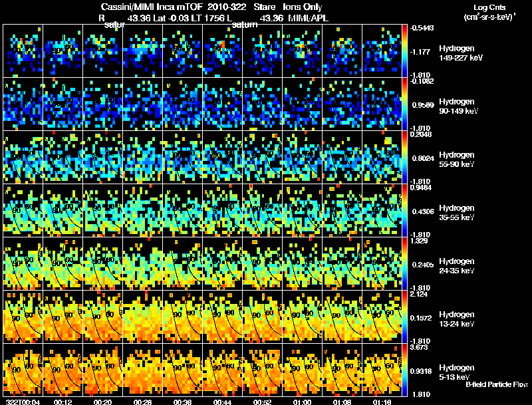Click the '0.1572' colorbar value
Viewport: 532px width, 405px height.
421,318
